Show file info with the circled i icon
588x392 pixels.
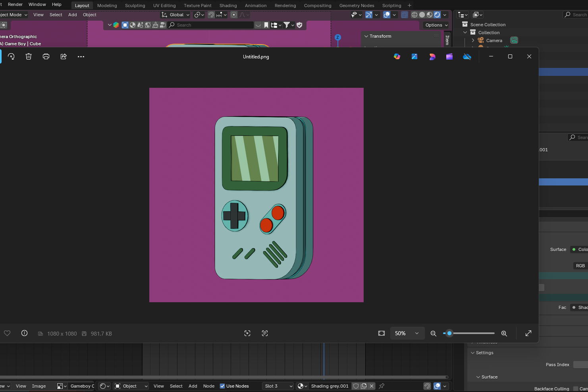coord(25,333)
